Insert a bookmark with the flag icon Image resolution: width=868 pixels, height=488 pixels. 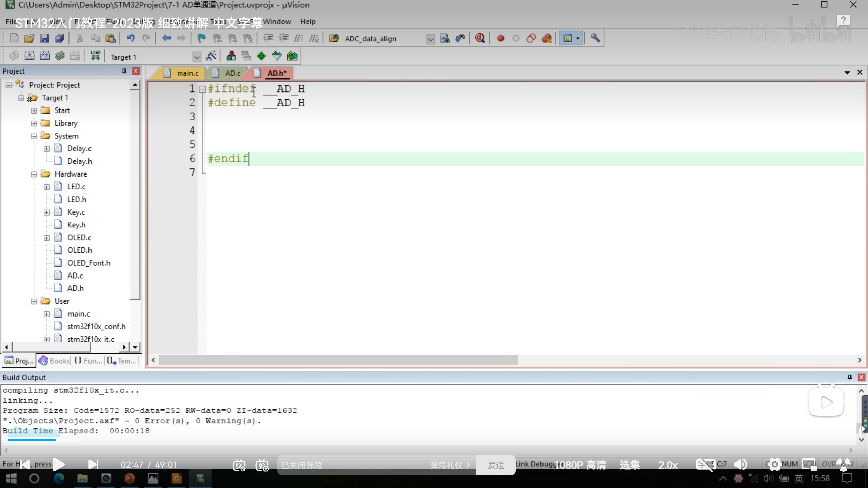tap(201, 38)
